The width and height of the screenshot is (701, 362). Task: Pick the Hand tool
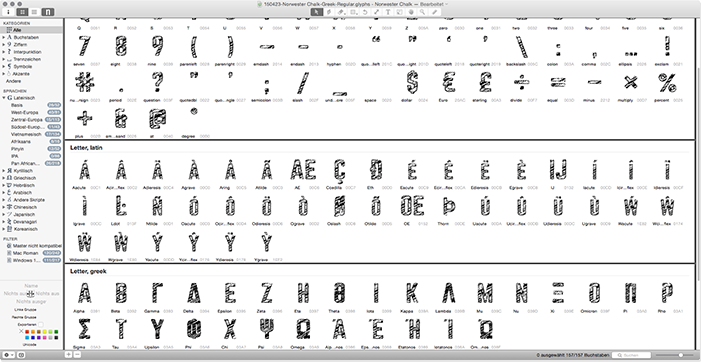[411, 12]
